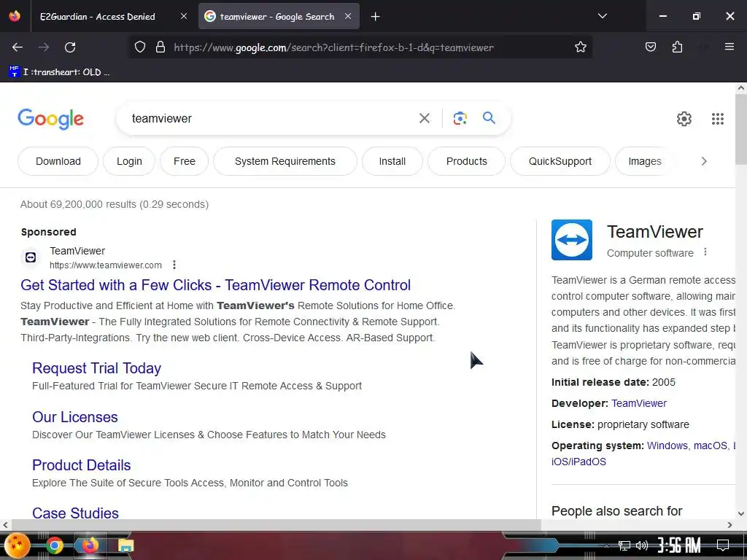
Task: Open Google quick settings gear
Action: (684, 119)
